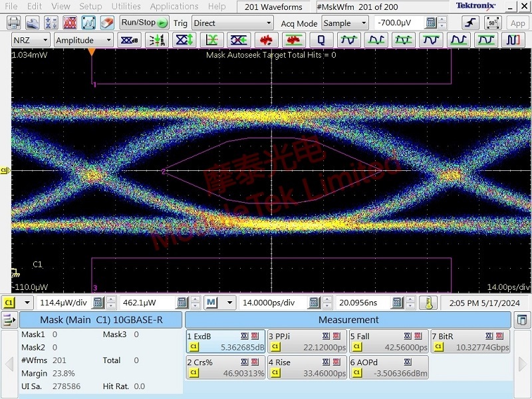Click the autoset lightning bolt icon
532x399 pixels.
click(470, 23)
